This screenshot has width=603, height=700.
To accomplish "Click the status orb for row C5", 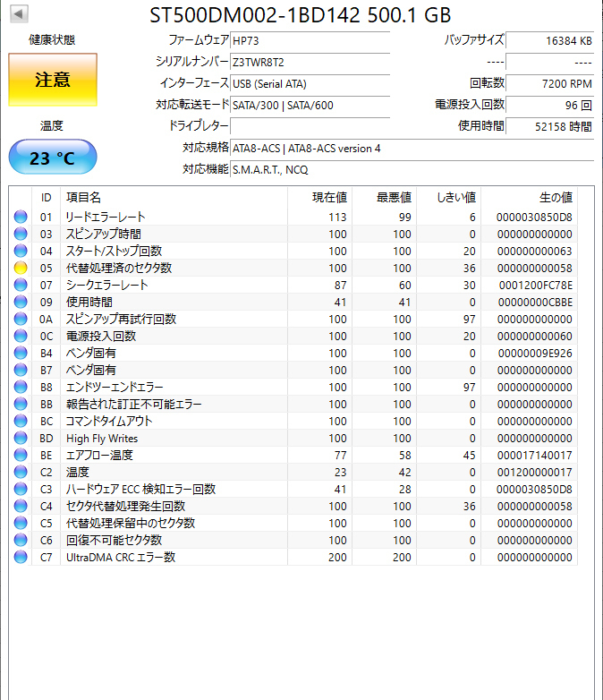I will pos(21,523).
